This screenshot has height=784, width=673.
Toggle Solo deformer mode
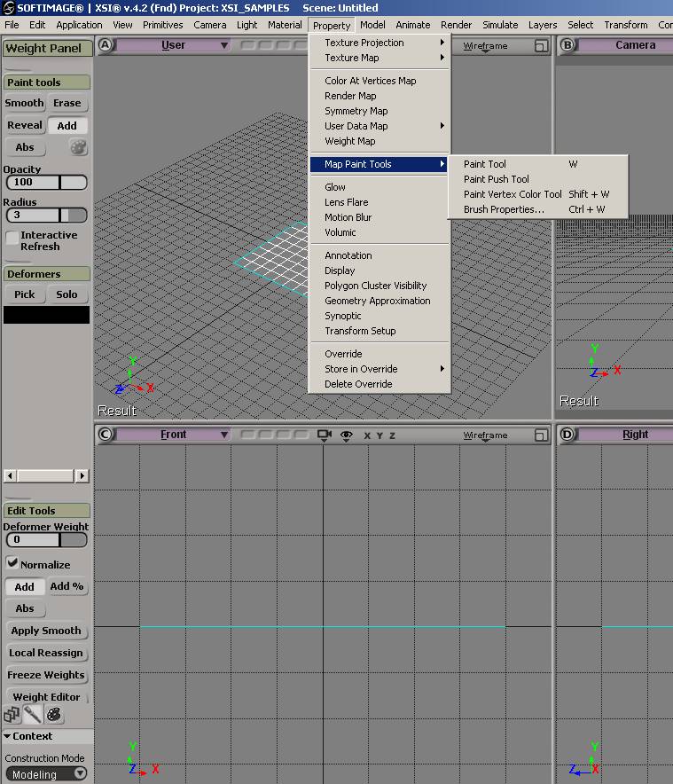click(x=67, y=294)
